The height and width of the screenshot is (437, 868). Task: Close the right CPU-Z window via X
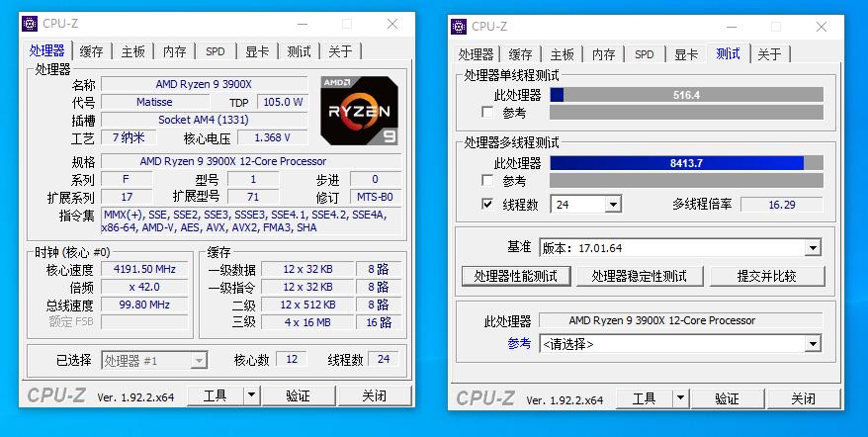coord(822,27)
